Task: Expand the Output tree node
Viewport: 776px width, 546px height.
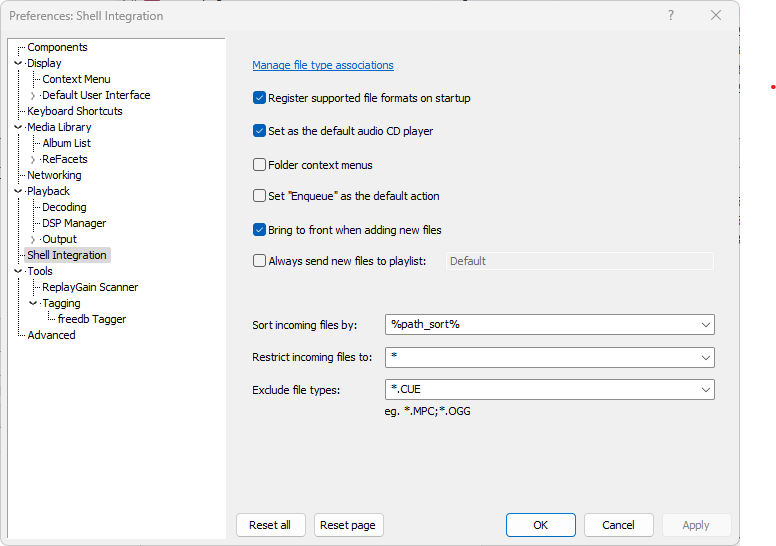Action: (33, 239)
